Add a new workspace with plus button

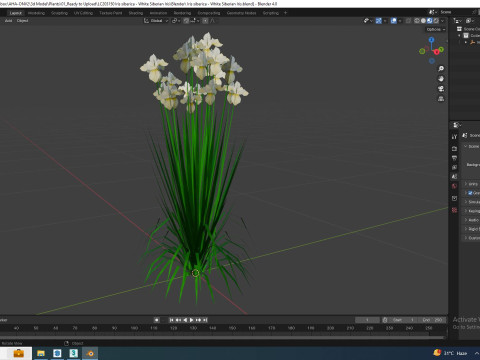[x=285, y=13]
